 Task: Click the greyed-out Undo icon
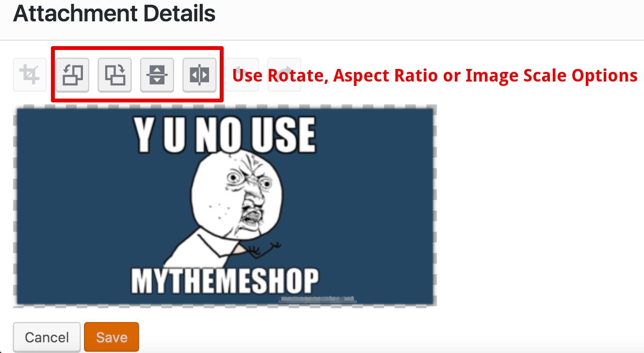click(241, 75)
